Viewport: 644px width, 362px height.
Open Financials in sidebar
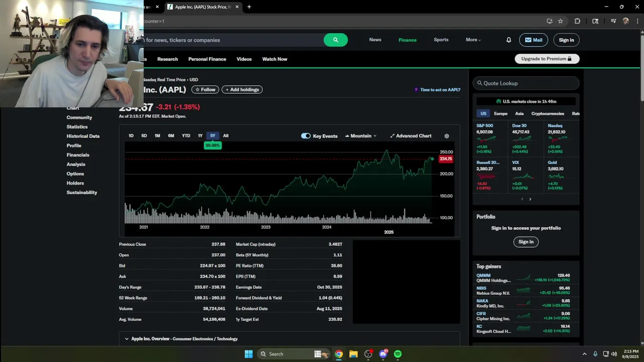[x=78, y=155]
